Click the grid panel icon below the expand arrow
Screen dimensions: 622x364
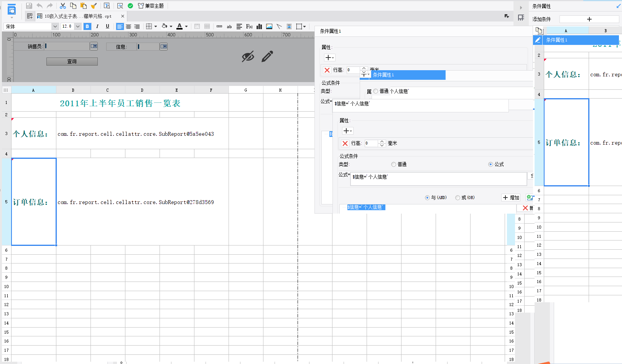(x=521, y=18)
